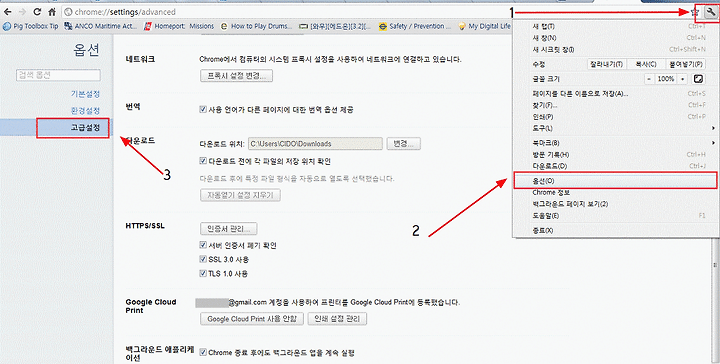
Task: Select the 고급설정 sidebar tab
Action: (x=57, y=128)
